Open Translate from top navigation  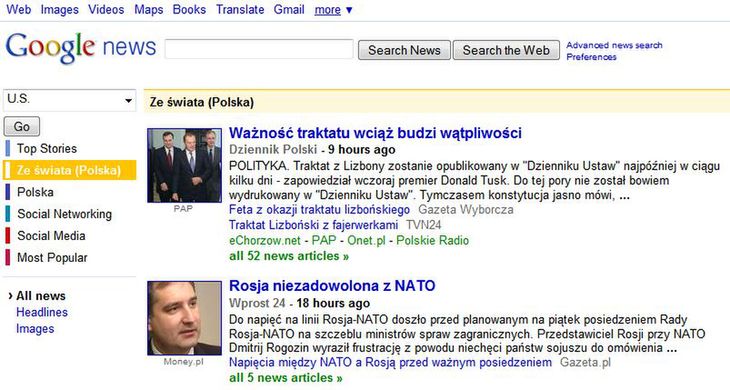click(240, 9)
